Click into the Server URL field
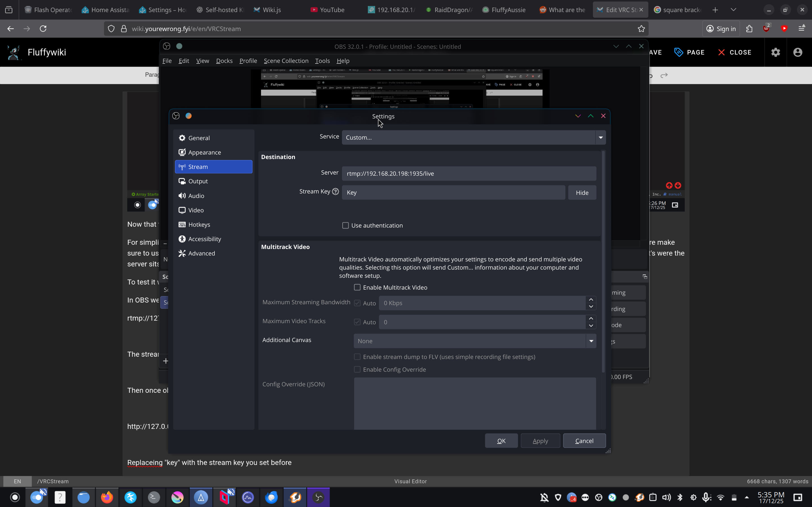This screenshot has width=812, height=507. (469, 173)
